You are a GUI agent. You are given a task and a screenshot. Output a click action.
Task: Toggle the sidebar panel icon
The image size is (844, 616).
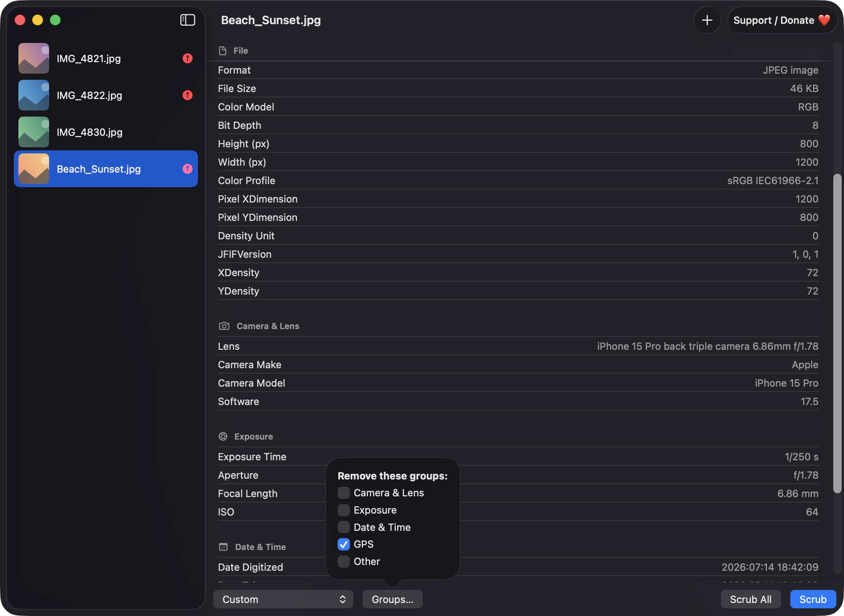188,20
